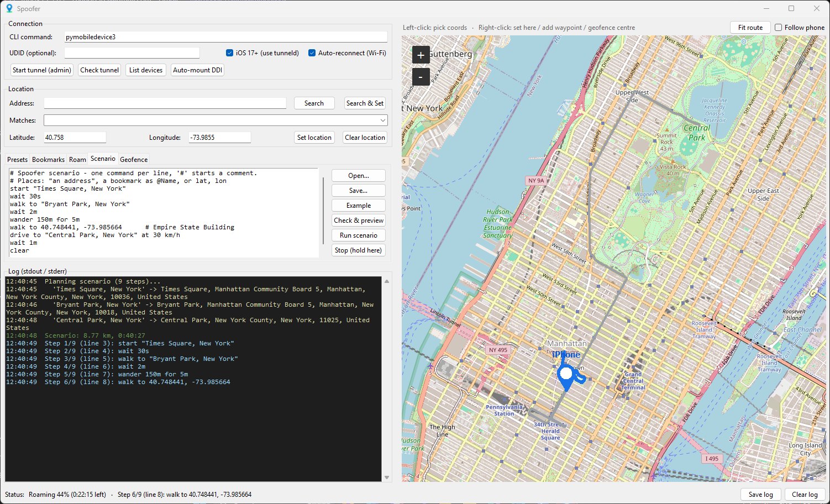830x504 pixels.
Task: Click the List devices button
Action: [146, 70]
